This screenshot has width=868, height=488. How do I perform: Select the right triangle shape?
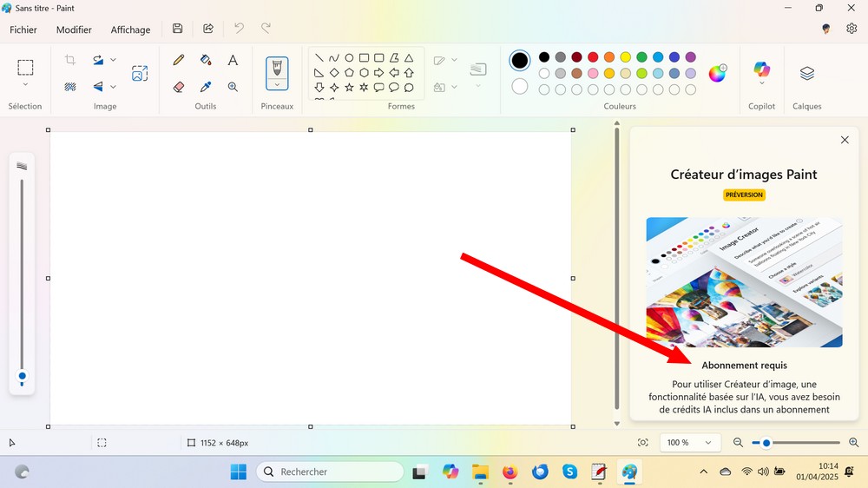pyautogui.click(x=319, y=73)
